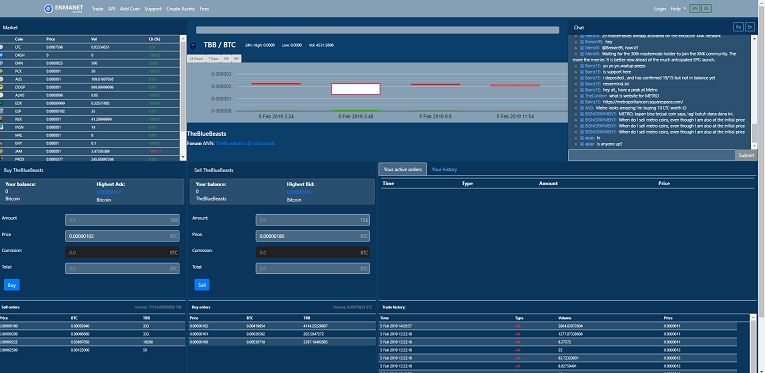Click the Market list scroll-up arrow
The height and width of the screenshot is (373, 765).
(x=183, y=38)
